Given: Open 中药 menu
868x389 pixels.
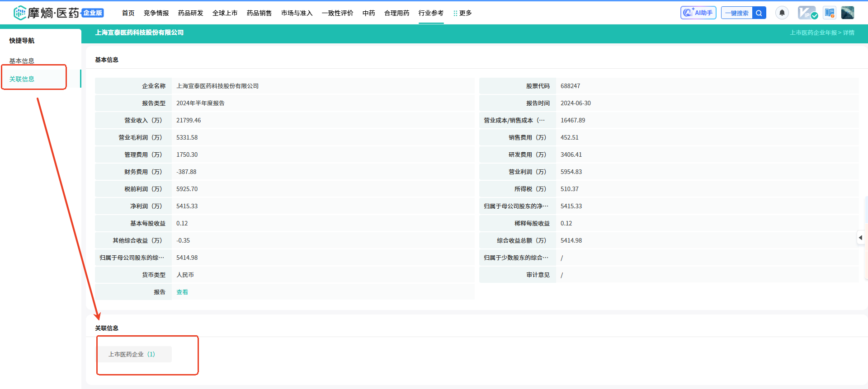Looking at the screenshot, I should point(369,13).
